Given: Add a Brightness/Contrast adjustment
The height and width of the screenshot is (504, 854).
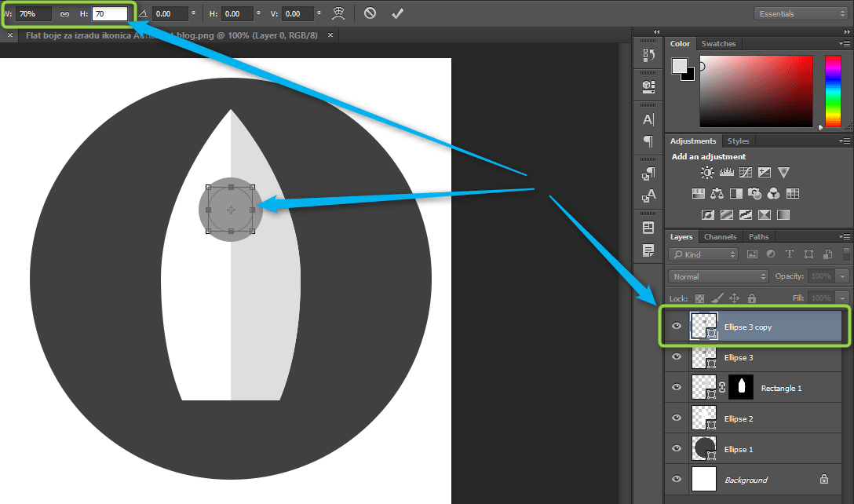Looking at the screenshot, I should click(707, 173).
